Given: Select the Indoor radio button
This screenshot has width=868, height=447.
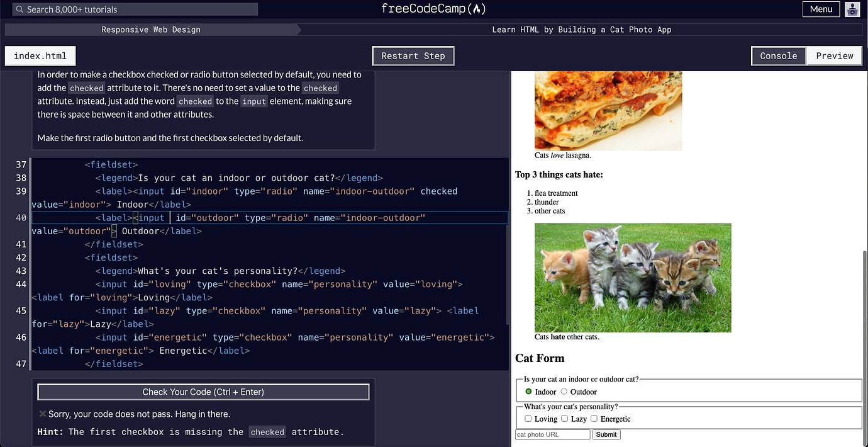Looking at the screenshot, I should pos(528,392).
